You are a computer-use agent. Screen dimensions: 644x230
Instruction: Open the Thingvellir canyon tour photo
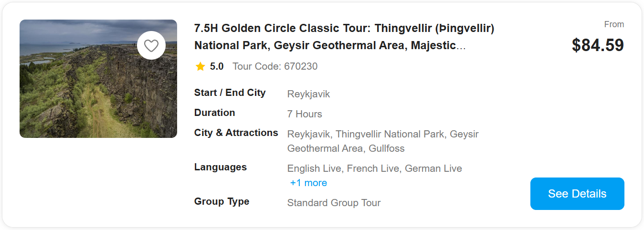tap(86, 91)
